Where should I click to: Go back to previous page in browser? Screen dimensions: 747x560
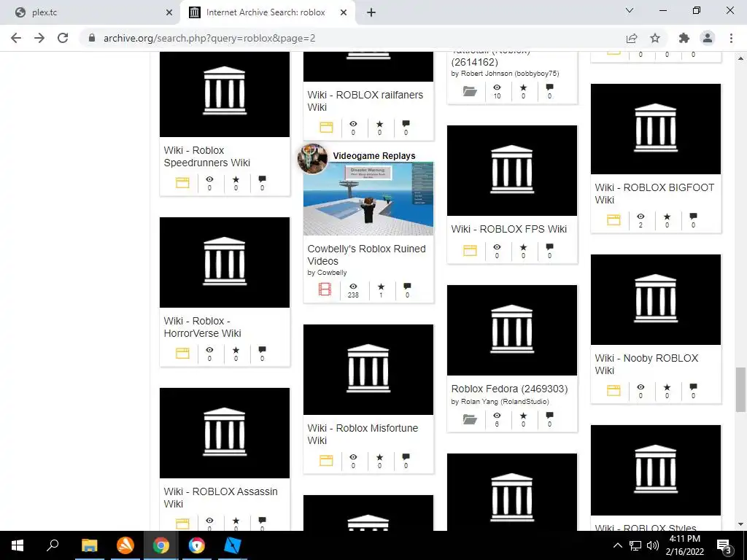tap(16, 38)
